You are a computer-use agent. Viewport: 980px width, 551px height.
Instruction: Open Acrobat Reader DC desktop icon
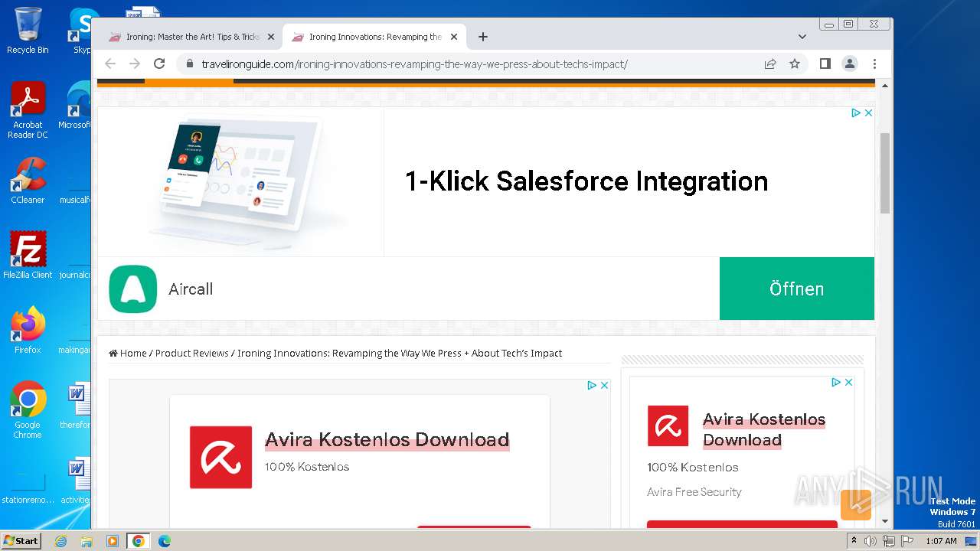click(x=28, y=110)
